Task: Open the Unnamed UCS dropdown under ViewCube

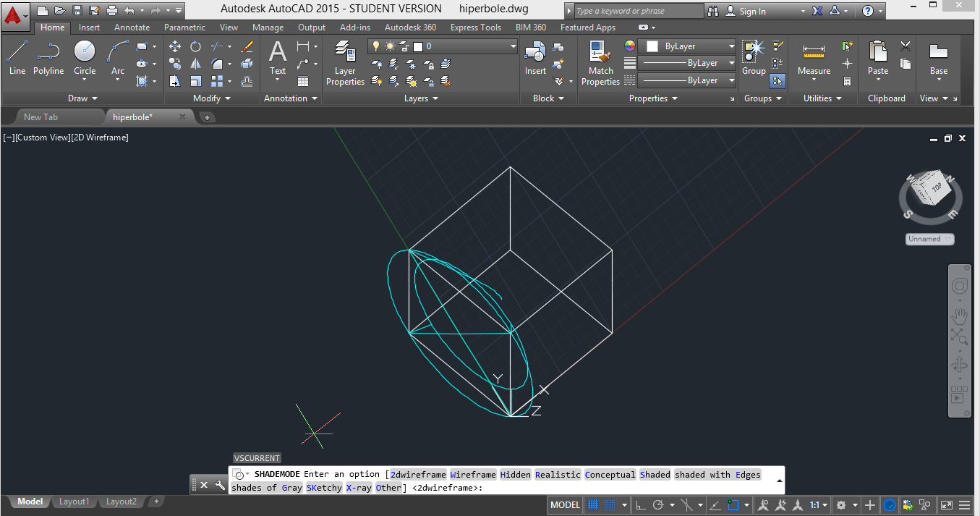Action: click(929, 239)
